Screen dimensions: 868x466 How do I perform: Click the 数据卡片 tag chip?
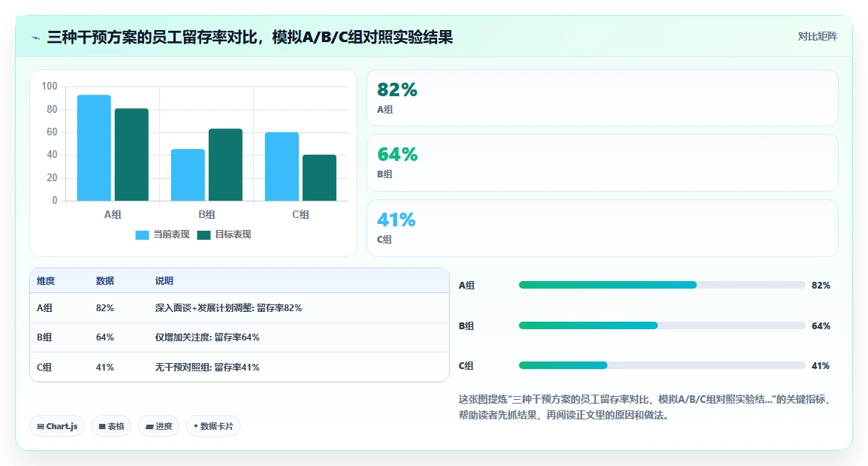pos(213,426)
